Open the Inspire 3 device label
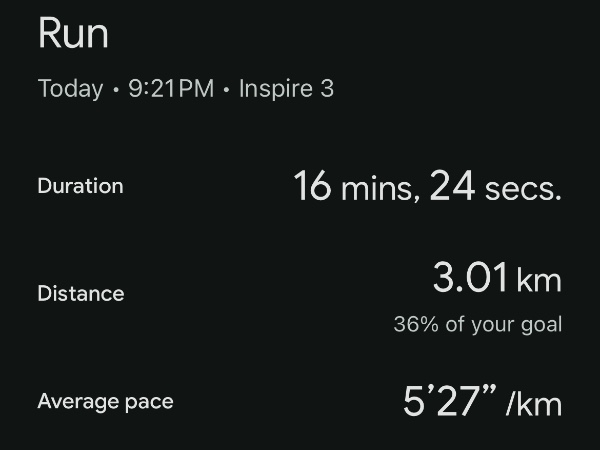 (x=286, y=89)
